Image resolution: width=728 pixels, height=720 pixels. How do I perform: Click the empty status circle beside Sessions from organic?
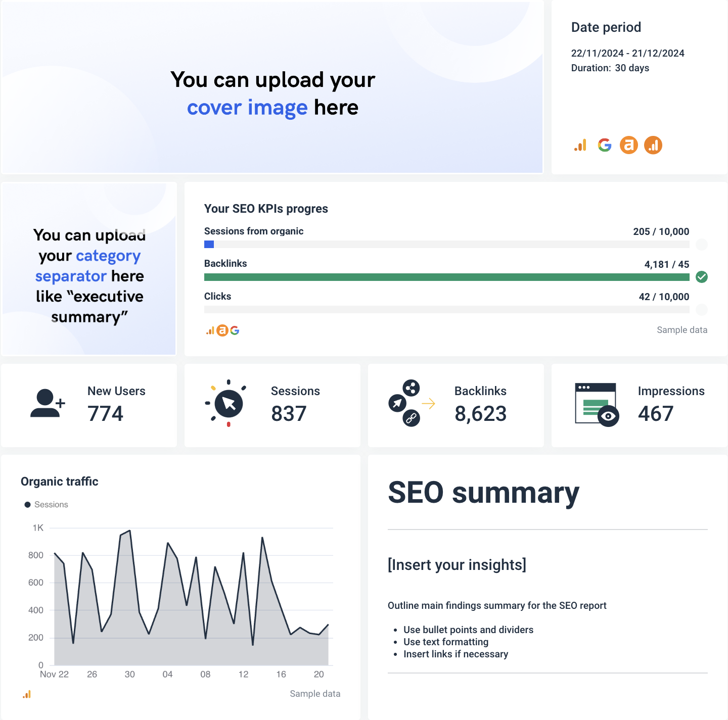point(702,245)
